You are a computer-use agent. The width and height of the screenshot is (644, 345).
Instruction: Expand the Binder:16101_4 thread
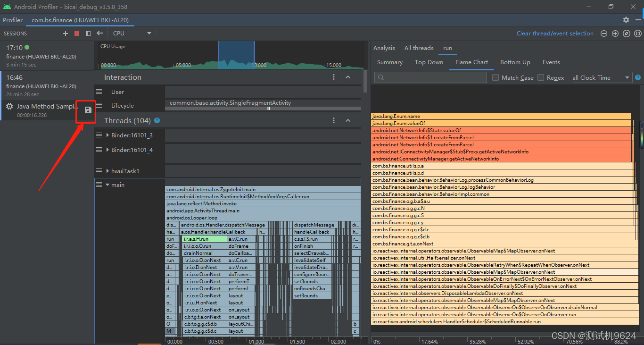click(108, 150)
